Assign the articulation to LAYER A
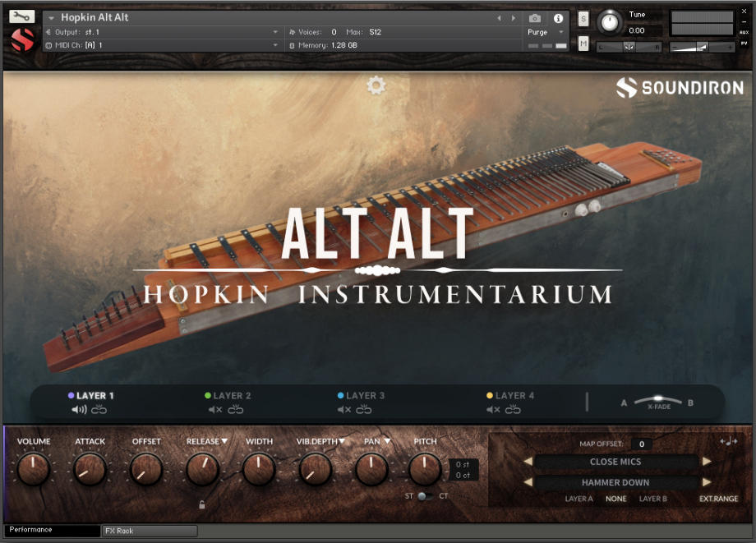The width and height of the screenshot is (756, 543). click(x=579, y=499)
